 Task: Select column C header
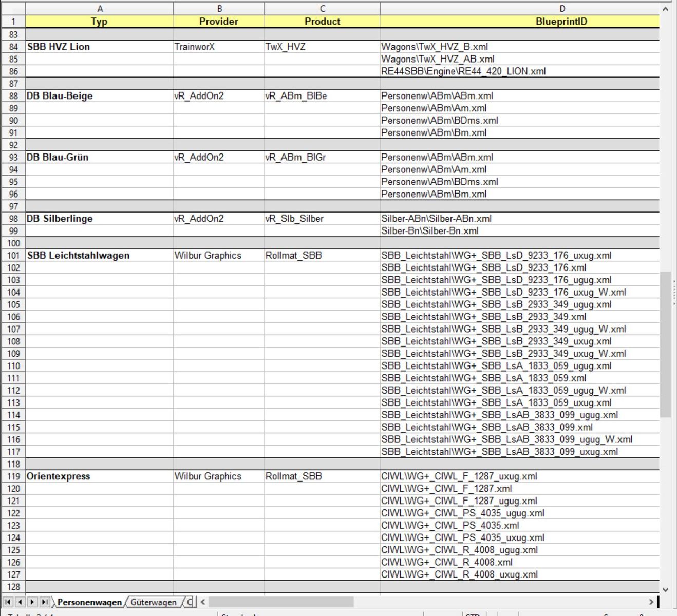pos(323,9)
